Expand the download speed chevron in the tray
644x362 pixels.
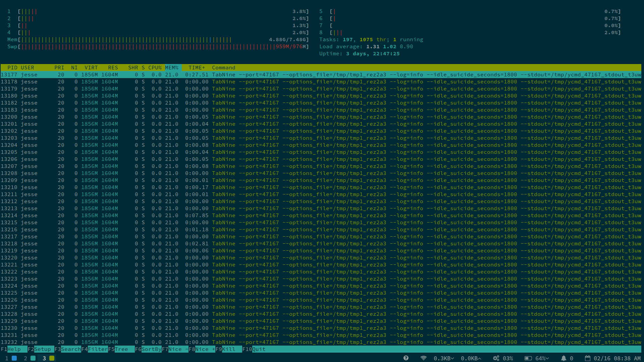[453, 358]
